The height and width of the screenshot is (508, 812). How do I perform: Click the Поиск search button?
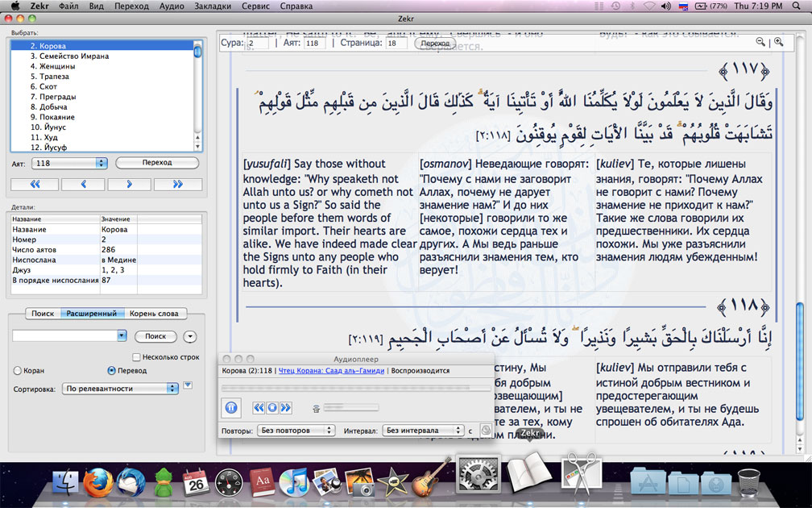tap(155, 336)
